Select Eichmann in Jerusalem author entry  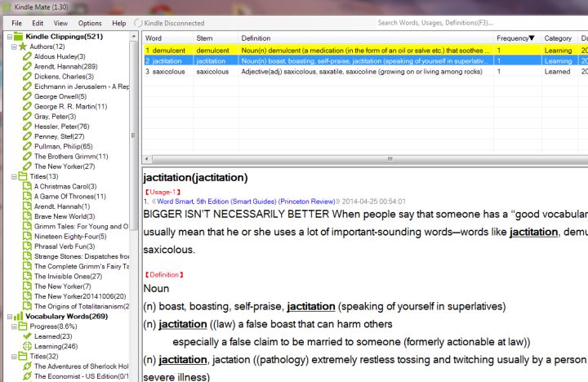click(x=82, y=87)
